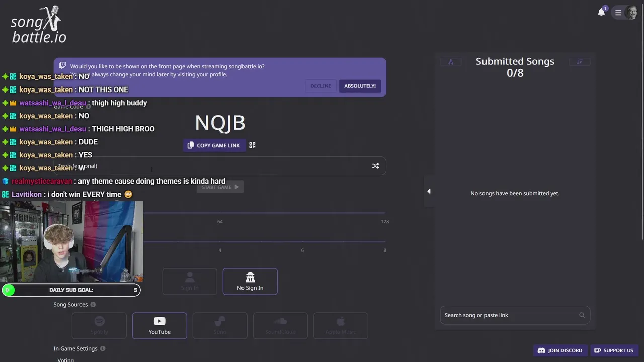Viewport: 644px width, 362px height.
Task: Set the lower slider to 6
Action: tap(302, 242)
